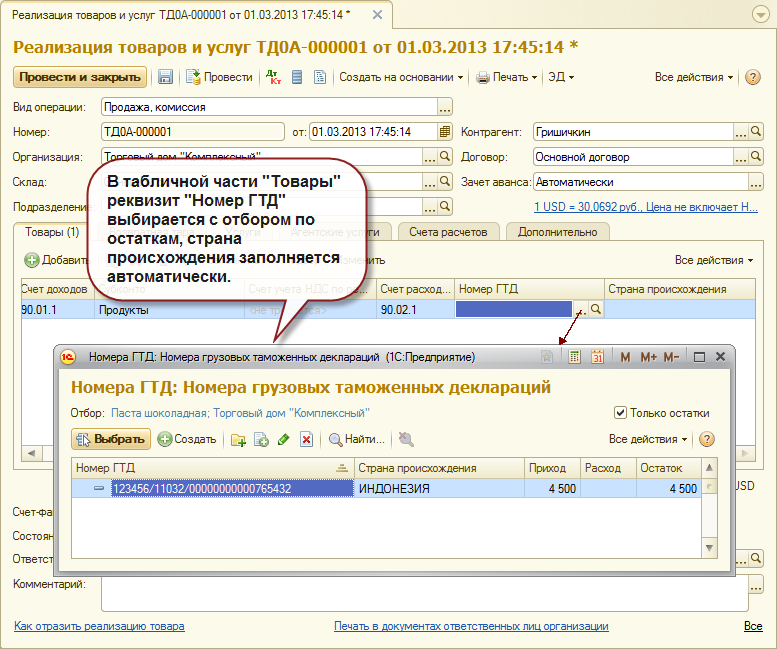
Task: Click the green pencil edit icon
Action: coord(283,439)
